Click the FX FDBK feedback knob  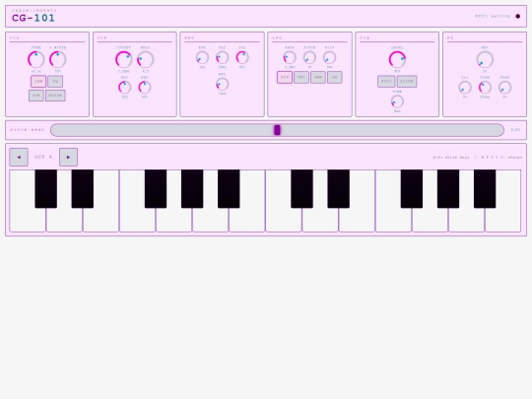[x=504, y=88]
